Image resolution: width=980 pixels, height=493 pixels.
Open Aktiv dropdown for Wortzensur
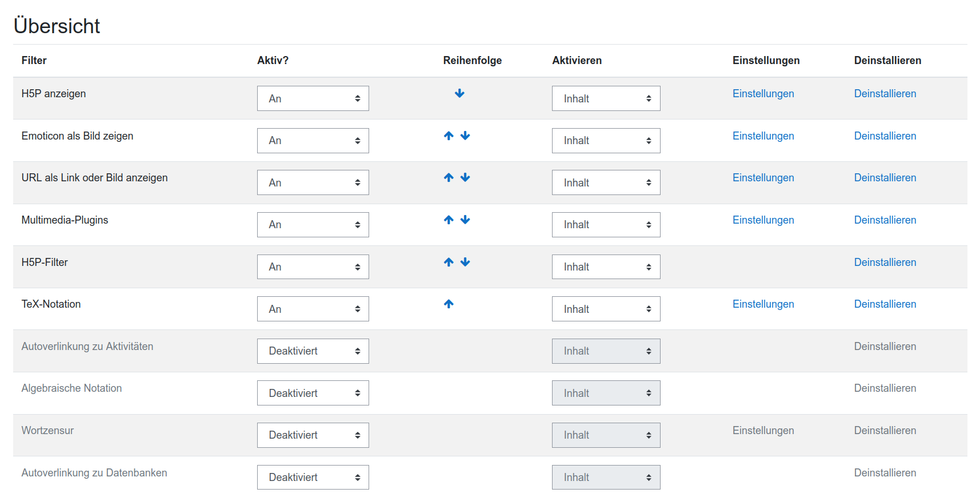[x=313, y=435]
